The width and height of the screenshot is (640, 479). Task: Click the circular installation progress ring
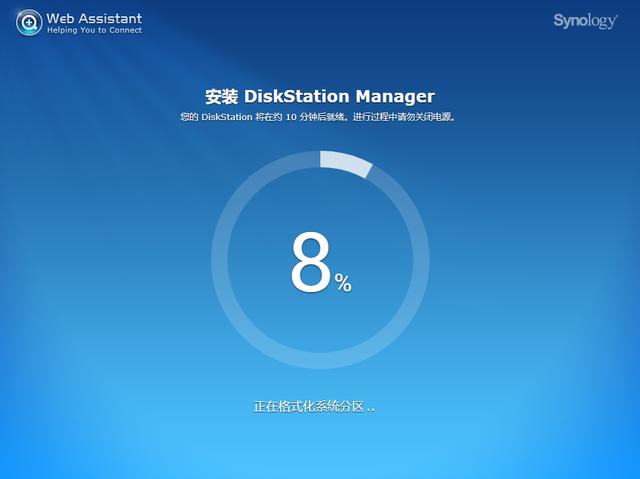[x=320, y=260]
